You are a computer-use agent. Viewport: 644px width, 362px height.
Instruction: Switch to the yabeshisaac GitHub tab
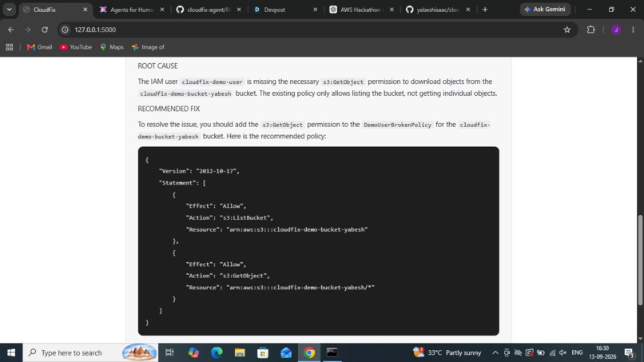tap(438, 10)
